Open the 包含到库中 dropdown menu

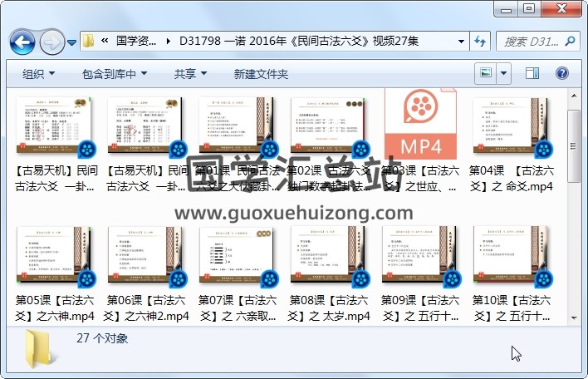coord(113,74)
